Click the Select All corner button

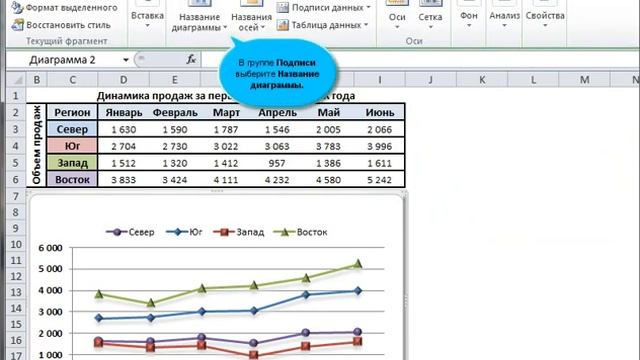click(x=16, y=80)
